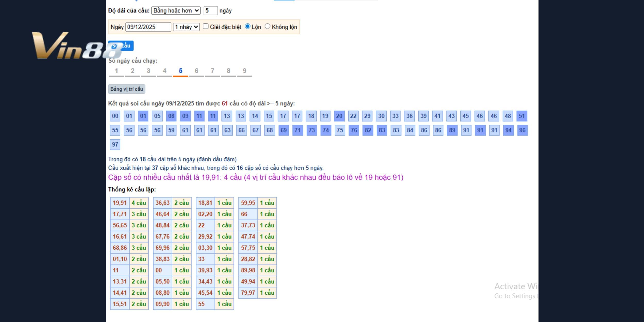Screen dimensions: 644x322
Task: Click dark tile 96 at row end
Action: (522, 130)
